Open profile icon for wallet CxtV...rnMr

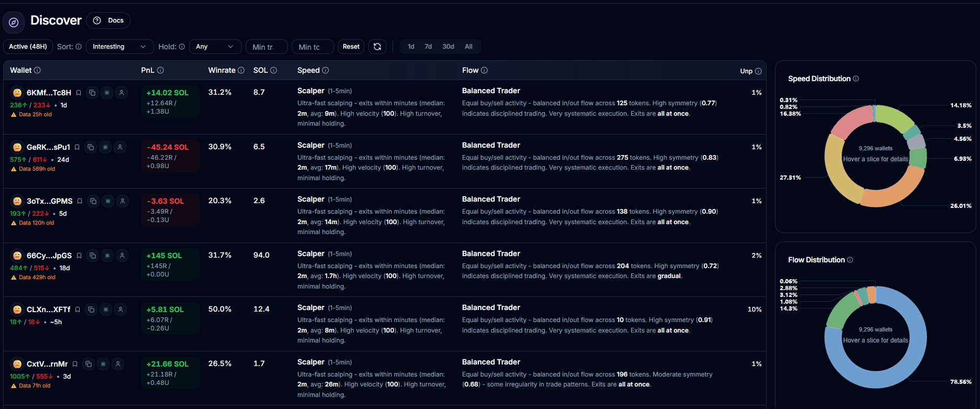118,364
